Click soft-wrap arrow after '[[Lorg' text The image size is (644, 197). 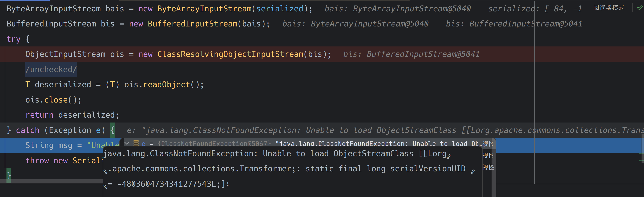pos(449,157)
